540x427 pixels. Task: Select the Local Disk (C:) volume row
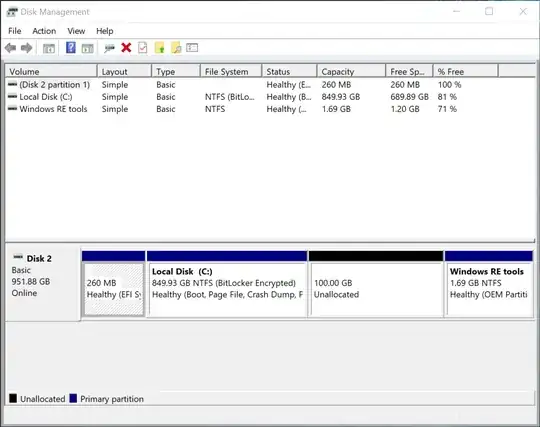(x=270, y=97)
